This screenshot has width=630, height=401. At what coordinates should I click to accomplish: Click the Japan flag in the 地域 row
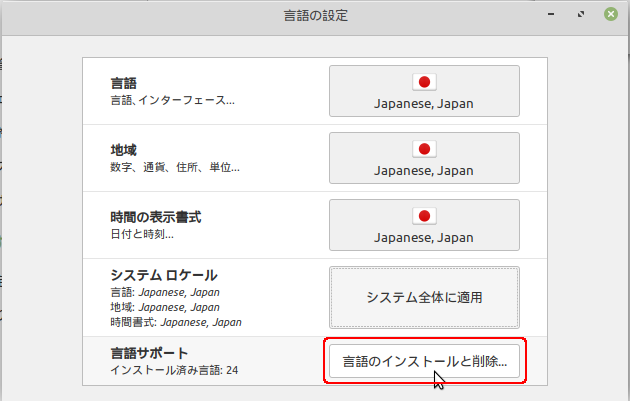point(424,149)
